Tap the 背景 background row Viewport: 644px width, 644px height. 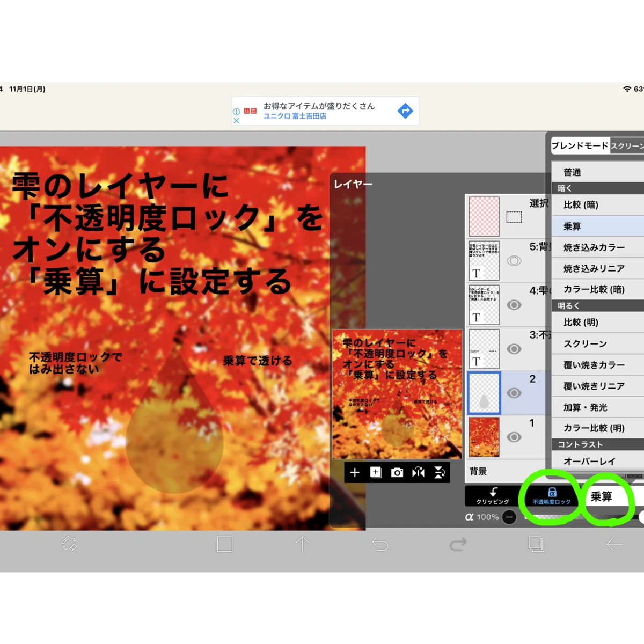tap(508, 471)
